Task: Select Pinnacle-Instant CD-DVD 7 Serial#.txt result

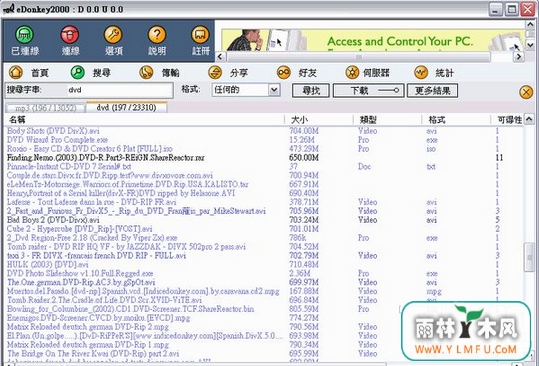Action: [x=69, y=167]
